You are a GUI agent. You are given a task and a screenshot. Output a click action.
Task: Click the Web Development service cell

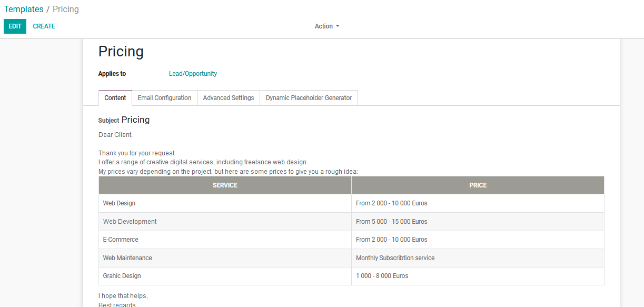click(x=130, y=222)
